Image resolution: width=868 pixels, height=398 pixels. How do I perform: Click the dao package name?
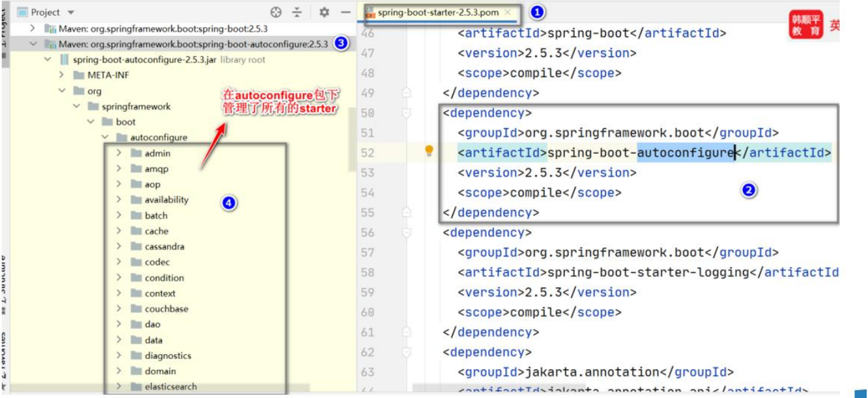click(x=153, y=324)
